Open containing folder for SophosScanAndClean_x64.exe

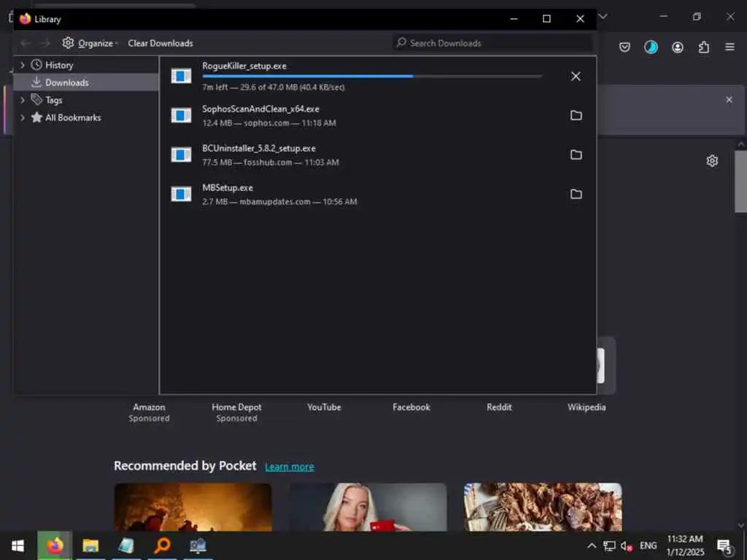tap(576, 115)
